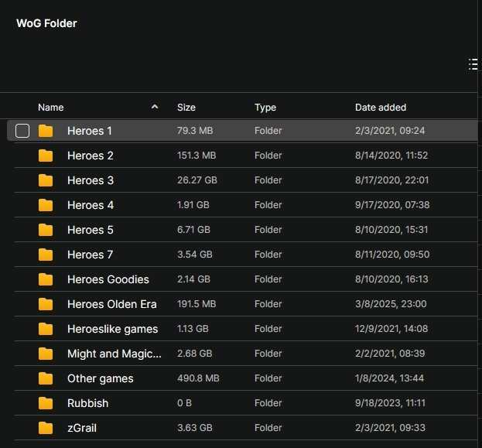This screenshot has width=482, height=448.
Task: Click the date 8/14/2020, 11:52
Action: click(391, 156)
